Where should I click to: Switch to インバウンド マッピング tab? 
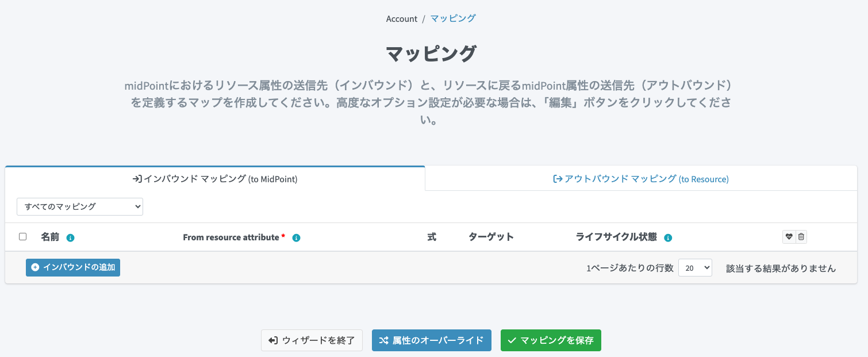click(215, 179)
